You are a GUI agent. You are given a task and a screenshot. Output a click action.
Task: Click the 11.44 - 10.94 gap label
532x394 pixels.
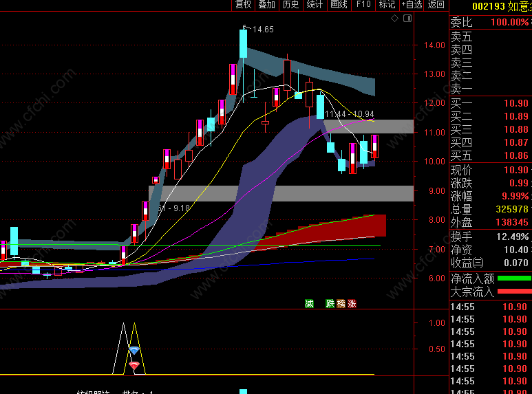[350, 114]
